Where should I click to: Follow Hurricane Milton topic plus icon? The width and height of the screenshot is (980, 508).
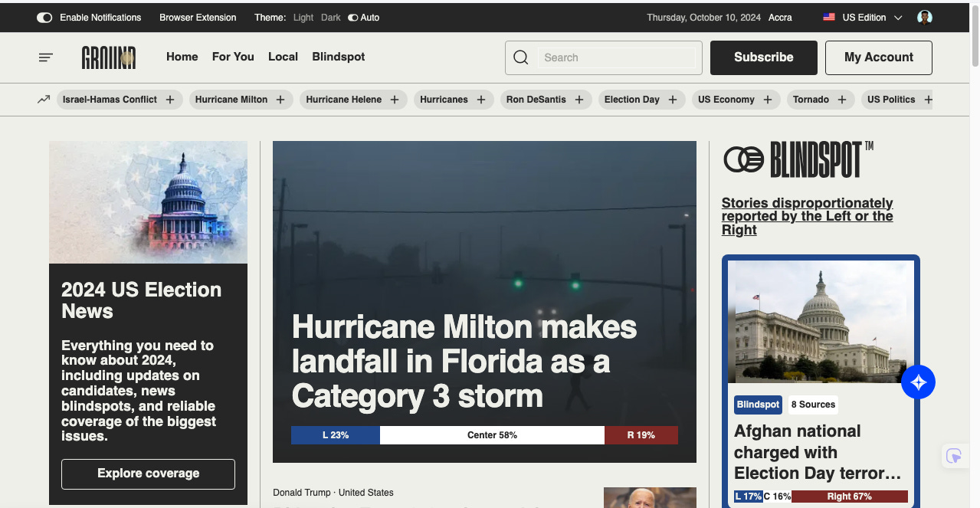pyautogui.click(x=280, y=100)
